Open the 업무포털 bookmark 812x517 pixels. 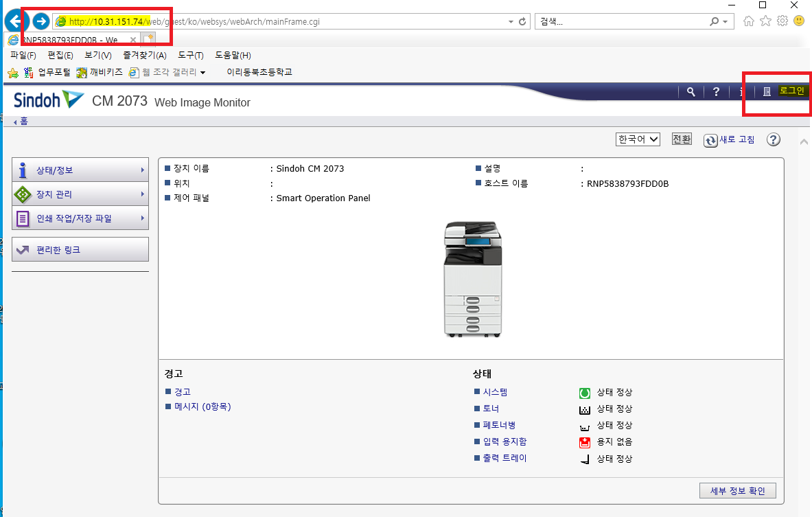tap(47, 73)
